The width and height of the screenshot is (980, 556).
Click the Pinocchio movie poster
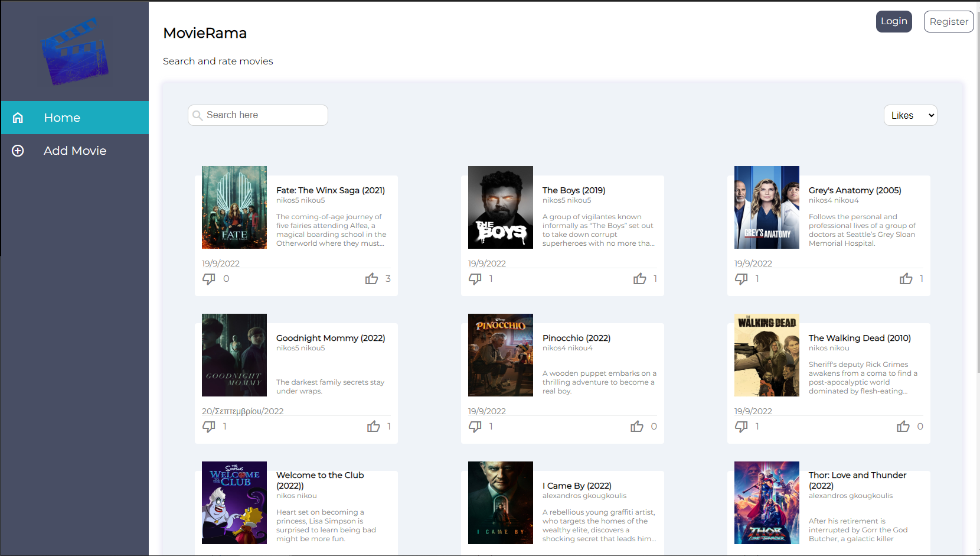pos(500,355)
